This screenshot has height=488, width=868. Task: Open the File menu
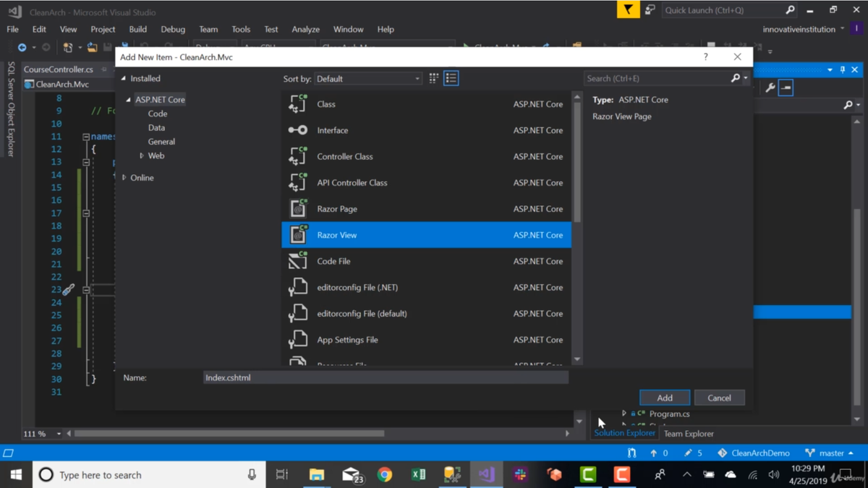coord(13,29)
